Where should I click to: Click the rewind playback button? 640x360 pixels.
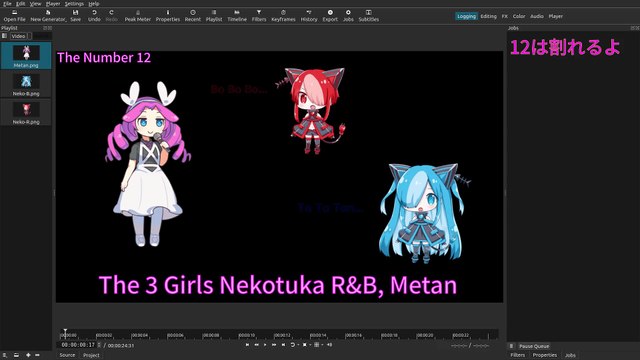click(256, 345)
